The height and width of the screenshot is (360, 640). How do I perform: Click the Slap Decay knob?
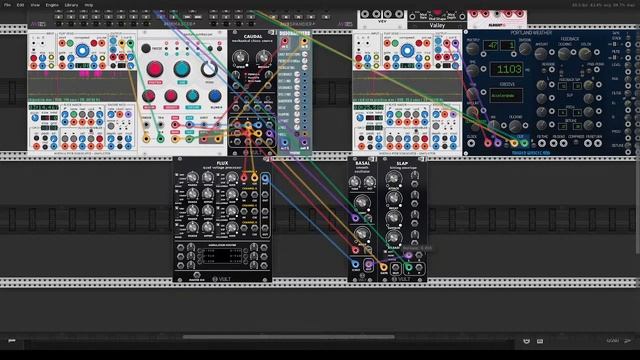pyautogui.click(x=393, y=198)
